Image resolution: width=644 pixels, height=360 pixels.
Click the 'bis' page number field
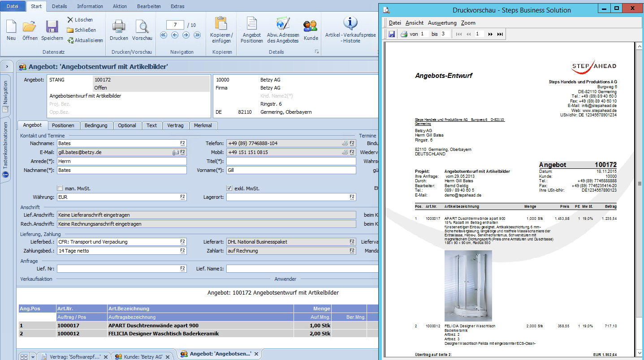444,34
